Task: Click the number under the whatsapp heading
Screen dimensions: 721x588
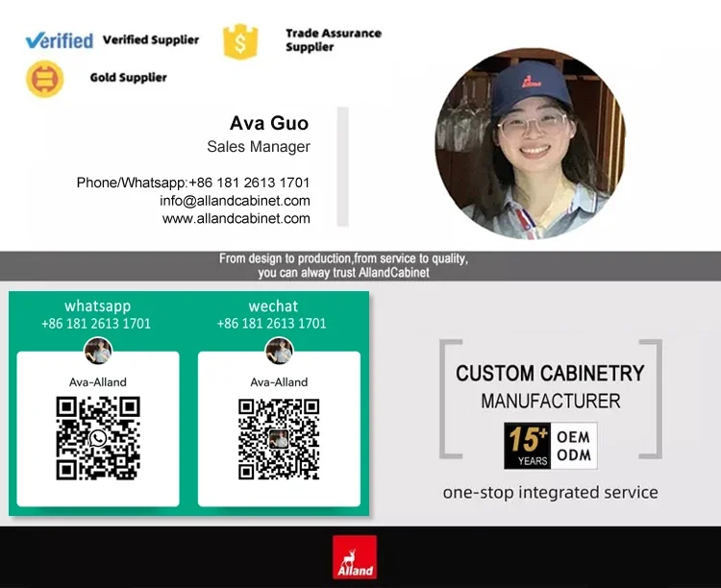Action: coord(96,324)
